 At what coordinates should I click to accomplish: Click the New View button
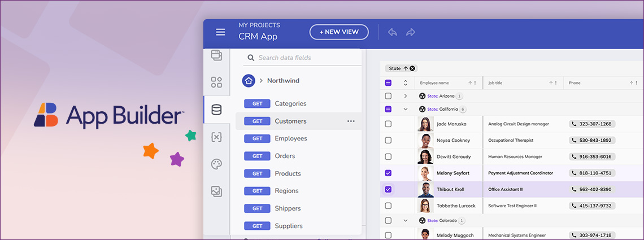339,32
